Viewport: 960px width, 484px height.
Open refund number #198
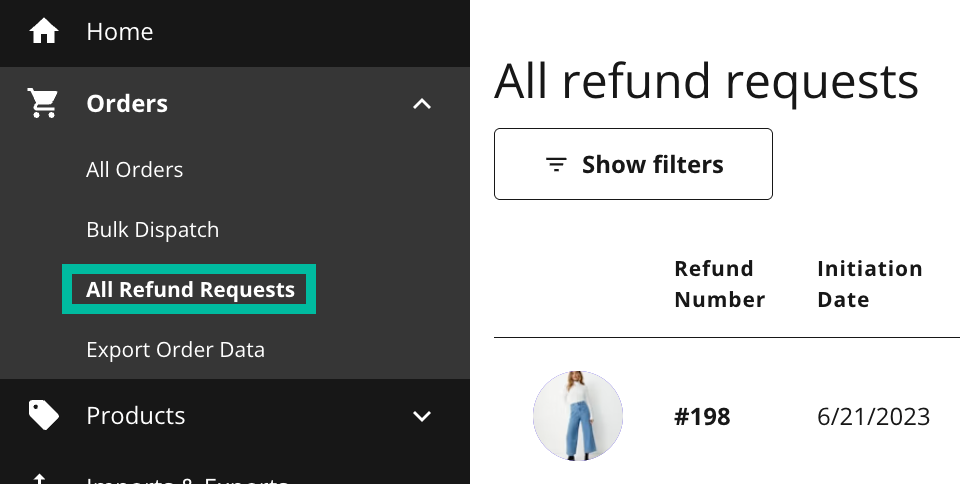(x=702, y=417)
